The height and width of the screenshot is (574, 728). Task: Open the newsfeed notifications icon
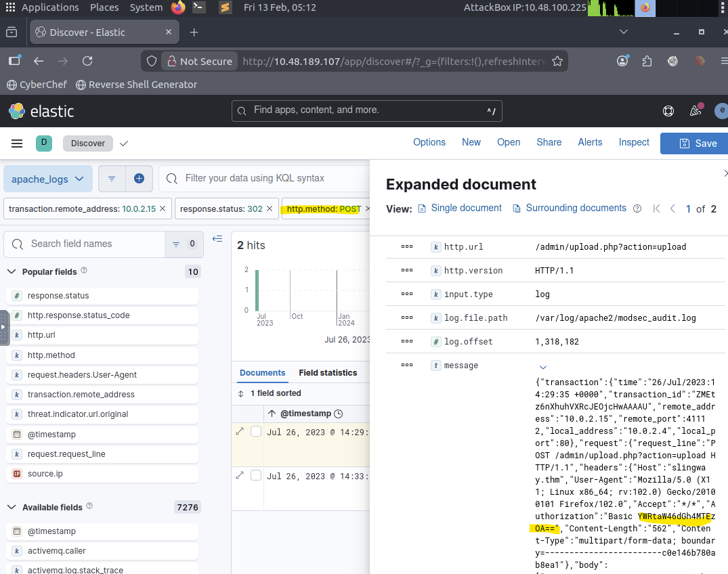point(695,111)
